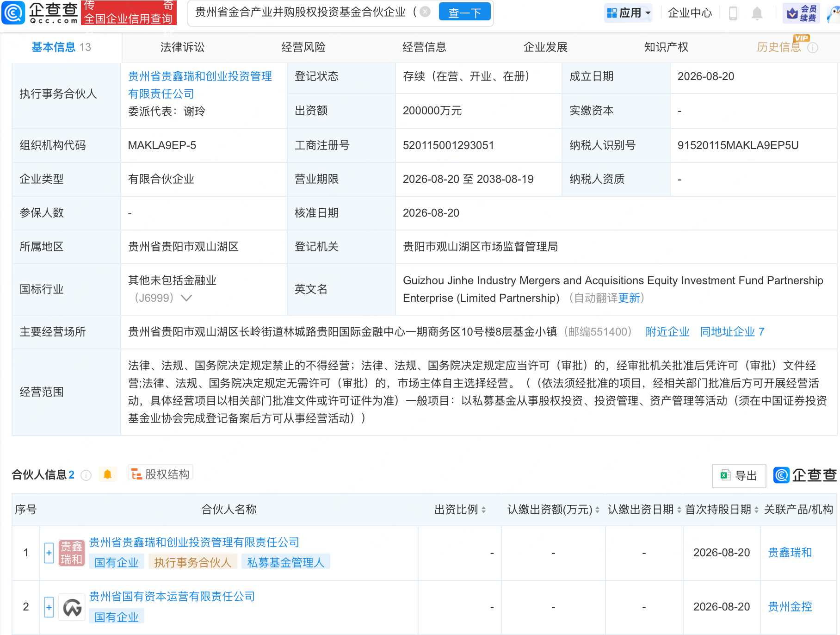The image size is (840, 635).
Task: Click the 会员续费 VIP crown icon
Action: point(801,13)
